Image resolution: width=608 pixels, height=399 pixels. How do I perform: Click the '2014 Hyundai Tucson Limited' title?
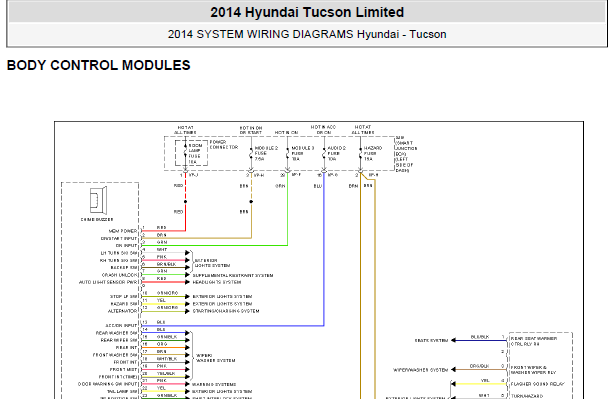(x=307, y=12)
